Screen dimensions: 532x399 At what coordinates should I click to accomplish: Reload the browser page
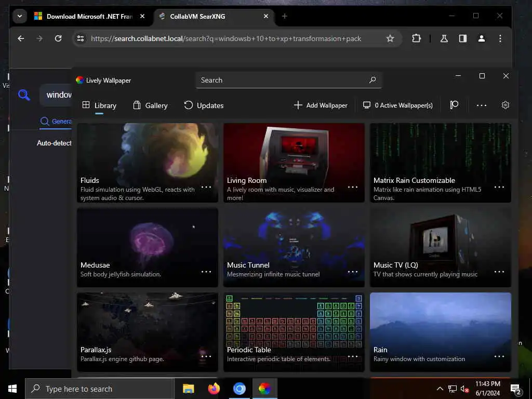point(58,38)
